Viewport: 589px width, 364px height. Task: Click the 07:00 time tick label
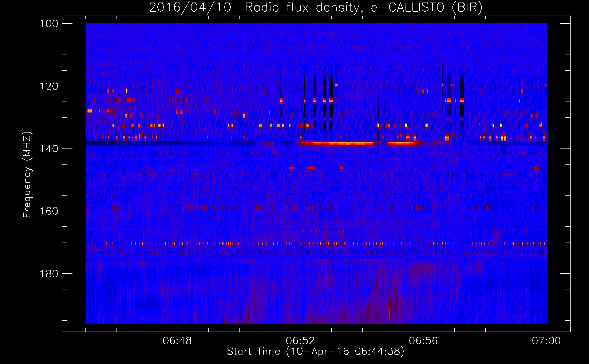[x=546, y=341]
